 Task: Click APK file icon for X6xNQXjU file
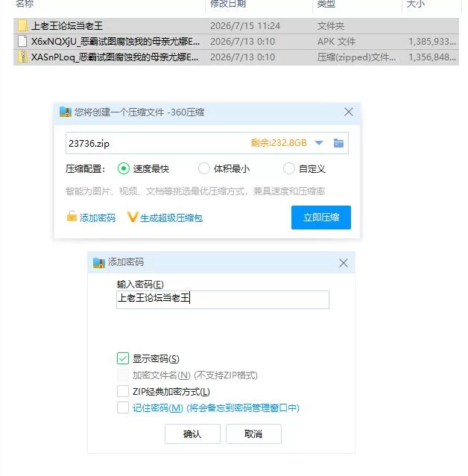click(x=22, y=41)
